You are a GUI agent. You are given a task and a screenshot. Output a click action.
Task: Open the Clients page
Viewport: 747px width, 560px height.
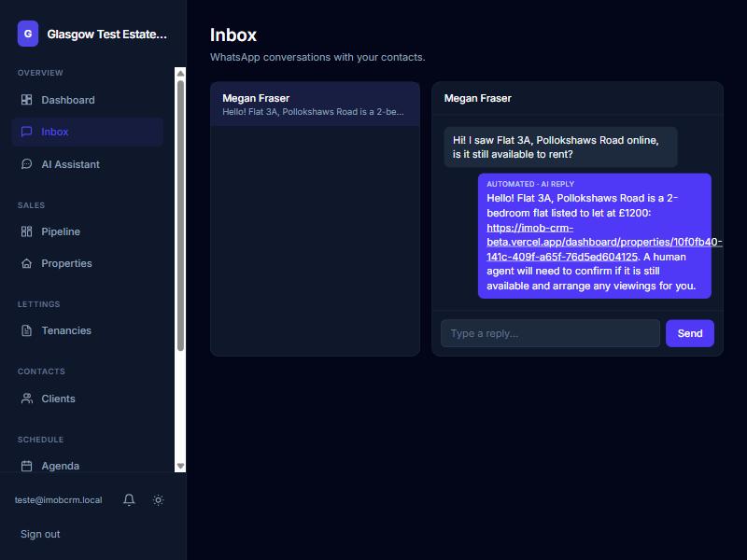(x=87, y=399)
